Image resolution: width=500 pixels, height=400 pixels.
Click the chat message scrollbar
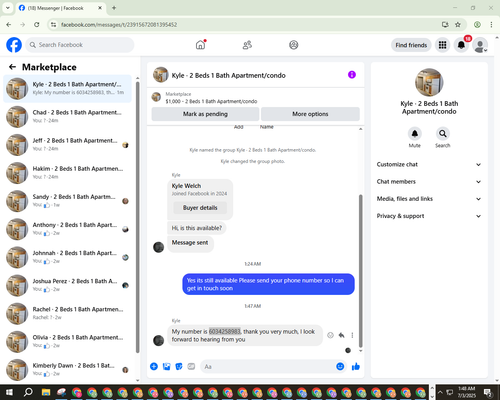[360, 271]
